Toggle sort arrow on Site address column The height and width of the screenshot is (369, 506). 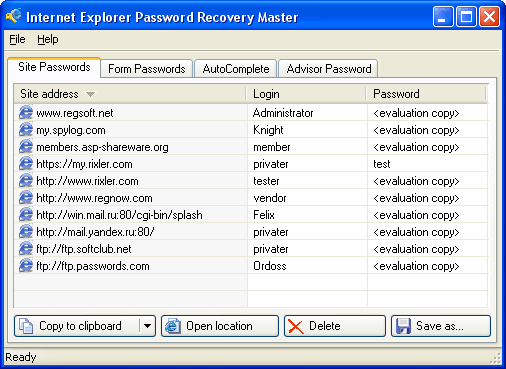tap(90, 94)
